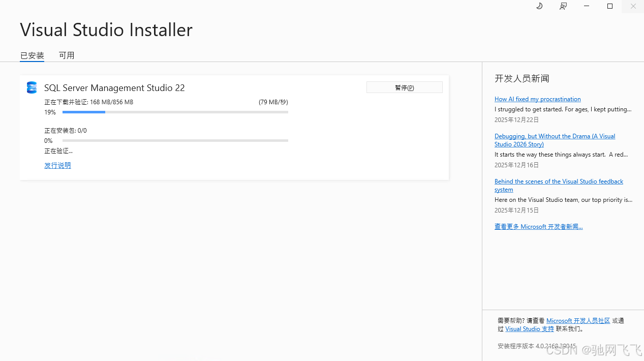Screen dimensions: 644x361
Task: Click the 安装程序版本 version text
Action: [x=537, y=346]
